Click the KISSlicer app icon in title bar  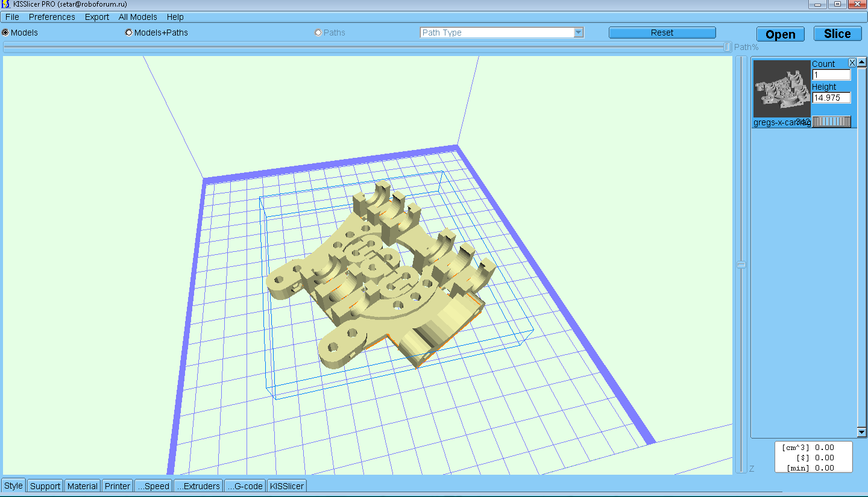[5, 4]
